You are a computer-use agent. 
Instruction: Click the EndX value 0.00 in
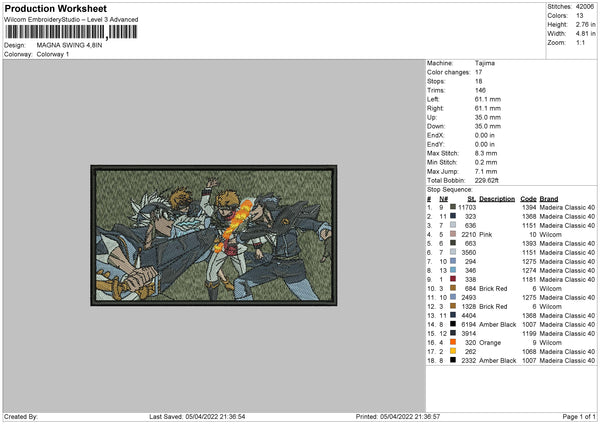point(485,135)
